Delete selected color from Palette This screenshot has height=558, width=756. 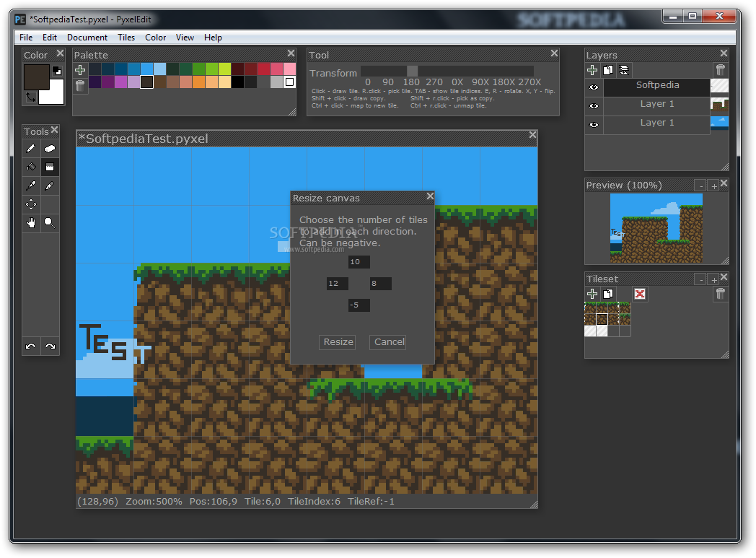pos(80,85)
